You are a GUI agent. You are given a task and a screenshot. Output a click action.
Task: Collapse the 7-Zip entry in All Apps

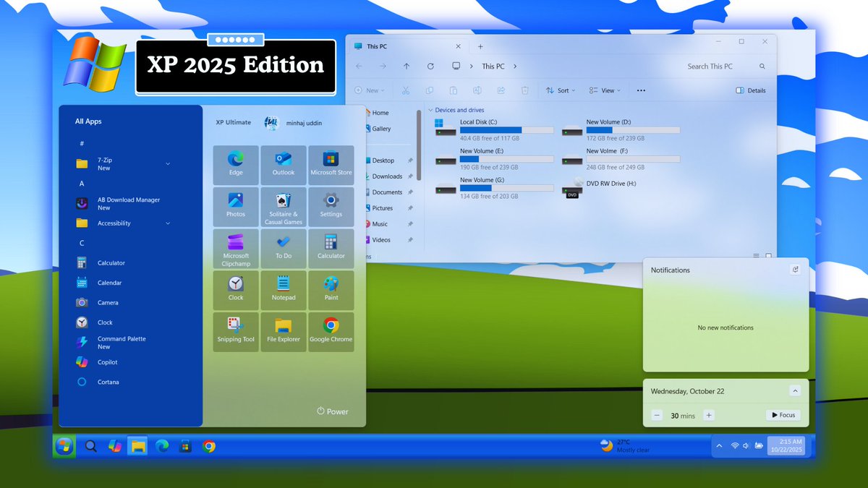coord(168,164)
